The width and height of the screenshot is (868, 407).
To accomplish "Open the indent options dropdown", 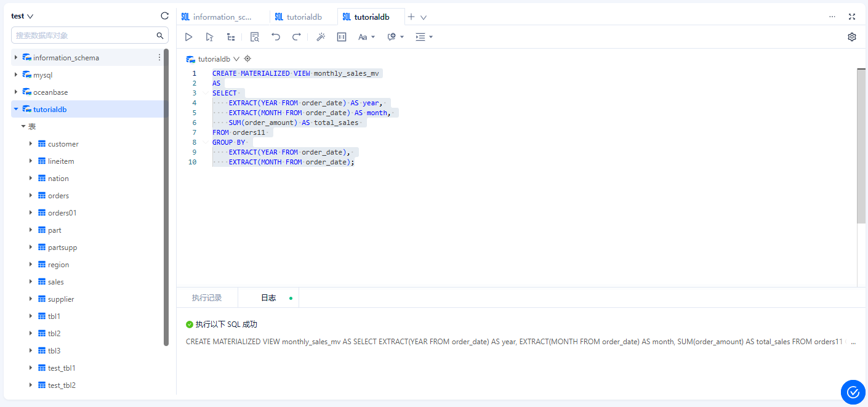I will pyautogui.click(x=424, y=37).
